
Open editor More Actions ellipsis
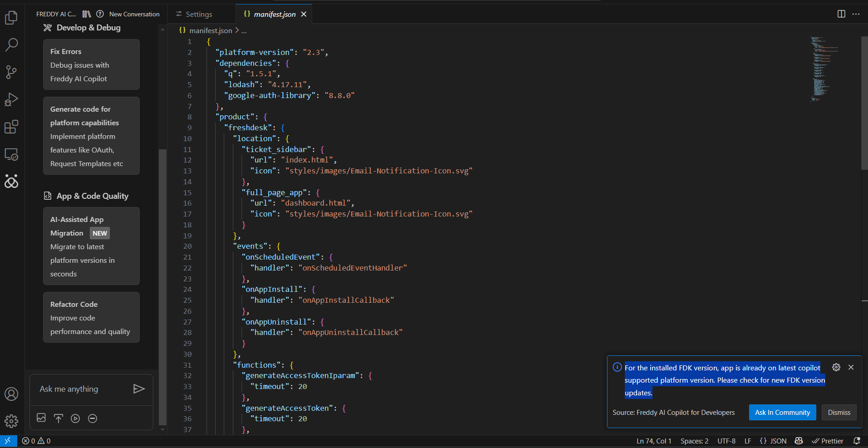(x=856, y=14)
